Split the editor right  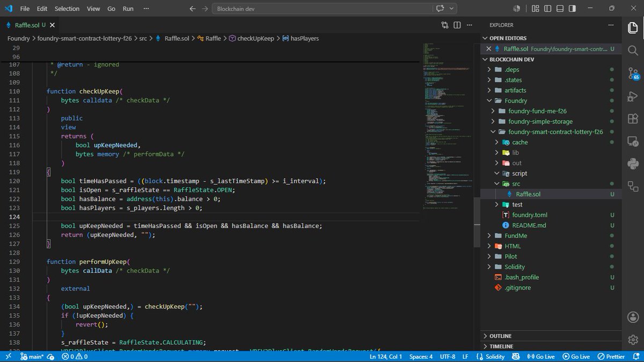point(457,25)
